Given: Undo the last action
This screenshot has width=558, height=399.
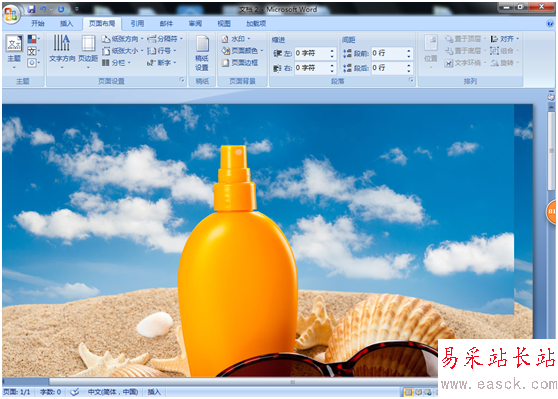Looking at the screenshot, I should [x=43, y=9].
